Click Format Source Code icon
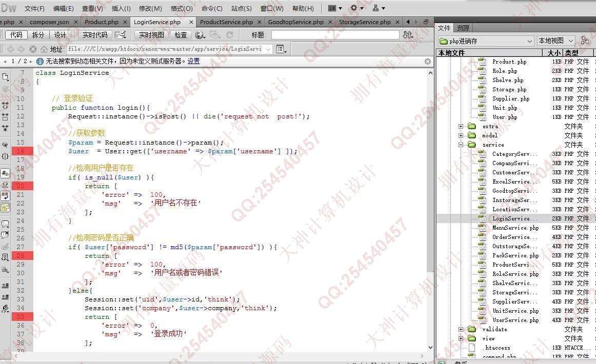Image resolution: width=596 pixels, height=364 pixels. pos(5,309)
